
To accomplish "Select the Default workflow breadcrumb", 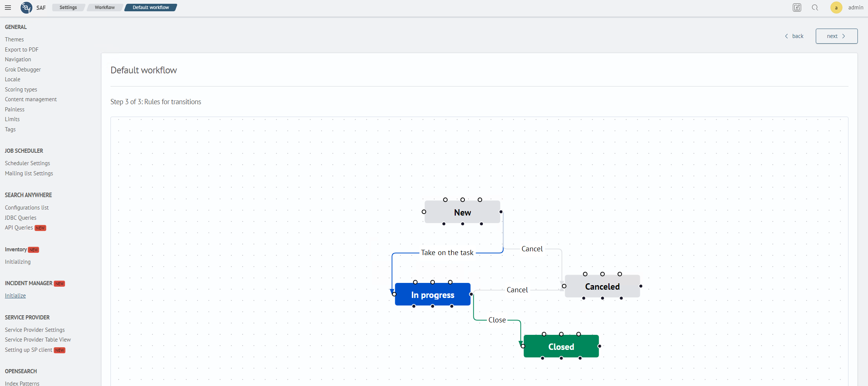I will pyautogui.click(x=151, y=8).
